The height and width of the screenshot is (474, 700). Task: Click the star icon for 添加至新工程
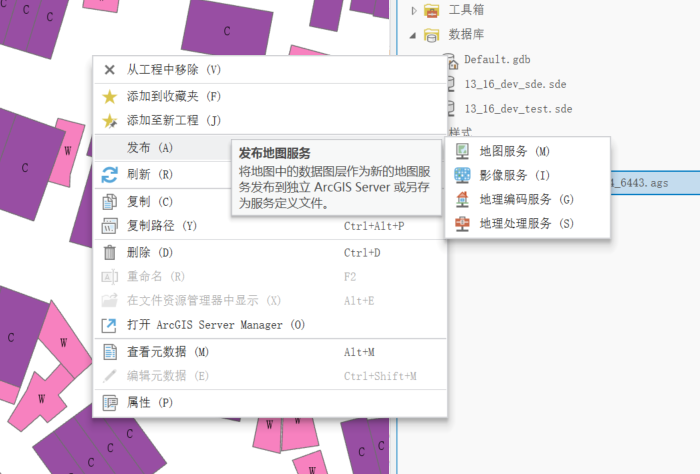pyautogui.click(x=110, y=121)
